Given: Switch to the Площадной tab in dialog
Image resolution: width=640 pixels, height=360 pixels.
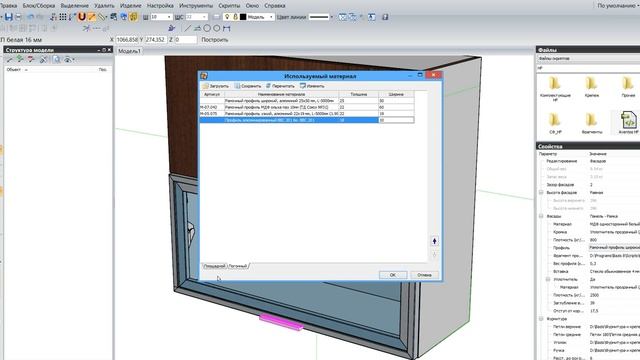Looking at the screenshot, I should coord(214,266).
